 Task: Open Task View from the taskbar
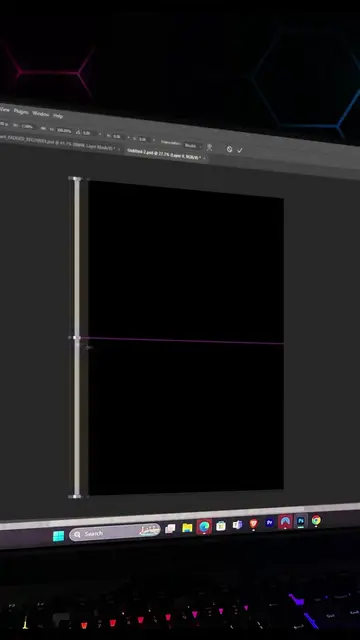[170, 529]
